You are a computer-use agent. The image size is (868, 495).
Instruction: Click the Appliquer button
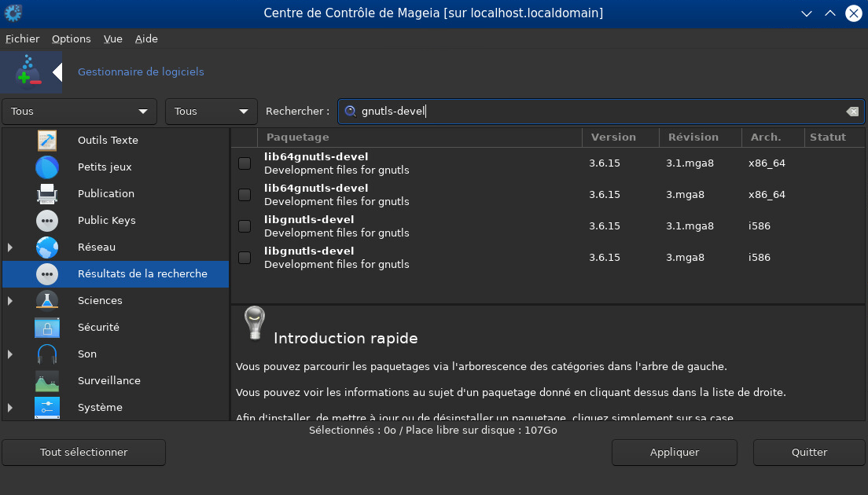(x=675, y=453)
